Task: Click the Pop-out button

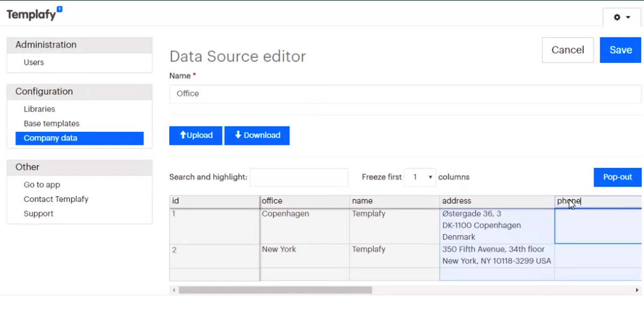Action: [617, 177]
